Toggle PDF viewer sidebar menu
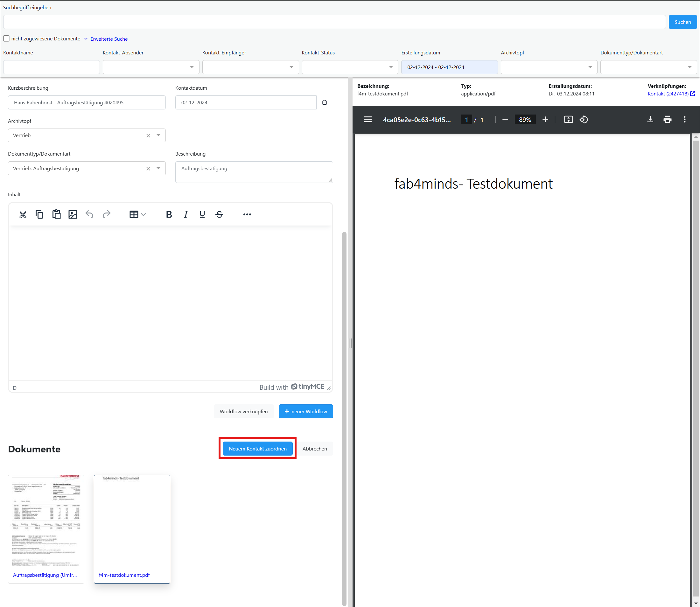This screenshot has width=700, height=607. click(367, 120)
